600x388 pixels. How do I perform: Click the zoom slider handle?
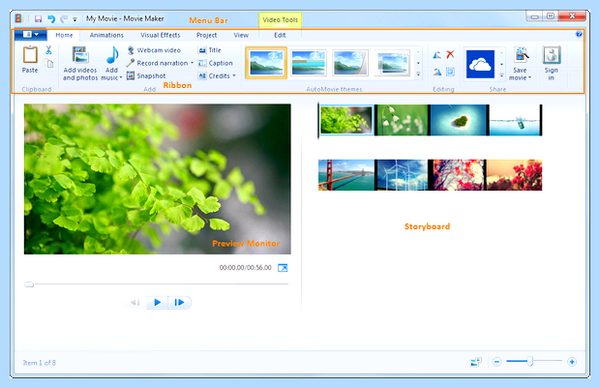pyautogui.click(x=530, y=361)
